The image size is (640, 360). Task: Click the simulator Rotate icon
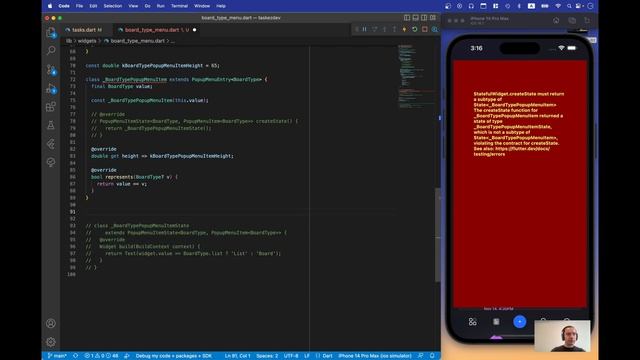click(587, 20)
